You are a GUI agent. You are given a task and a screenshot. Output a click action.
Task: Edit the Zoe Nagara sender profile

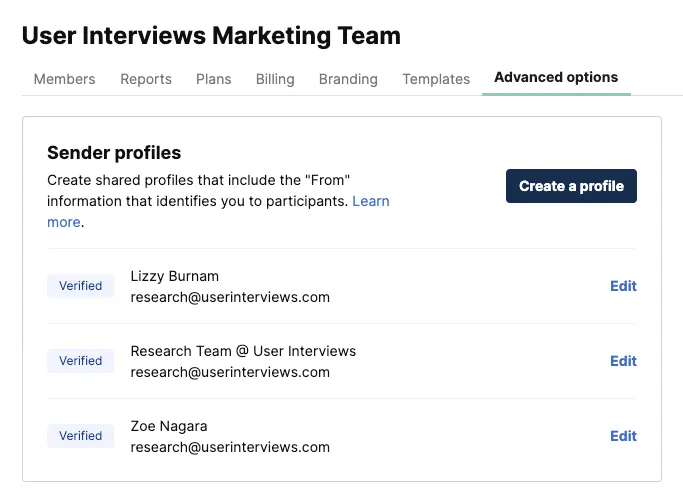click(623, 436)
